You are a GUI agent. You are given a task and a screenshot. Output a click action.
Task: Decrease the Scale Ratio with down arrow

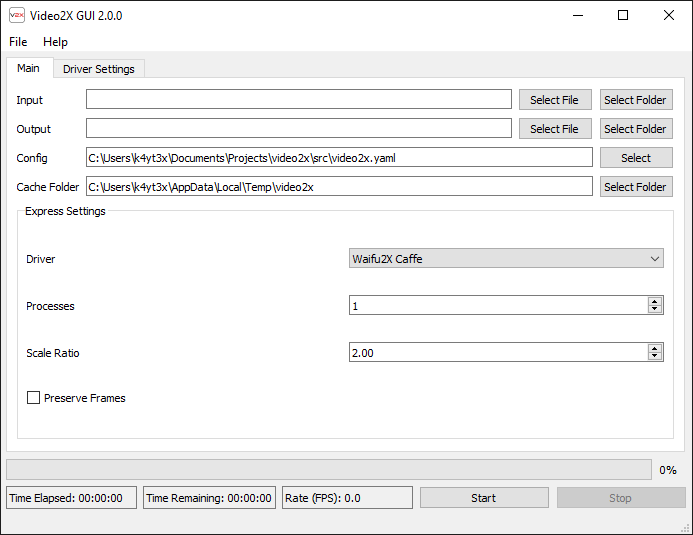pyautogui.click(x=655, y=356)
